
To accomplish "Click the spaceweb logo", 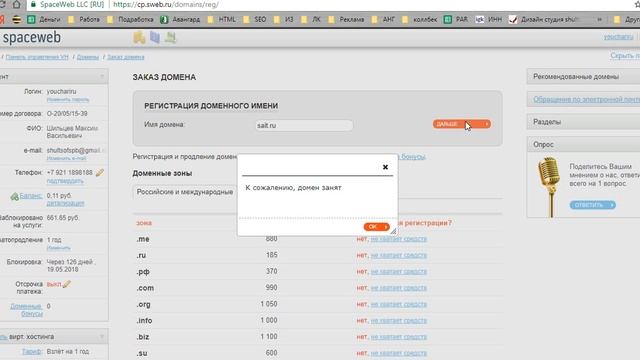I will pos(32,38).
